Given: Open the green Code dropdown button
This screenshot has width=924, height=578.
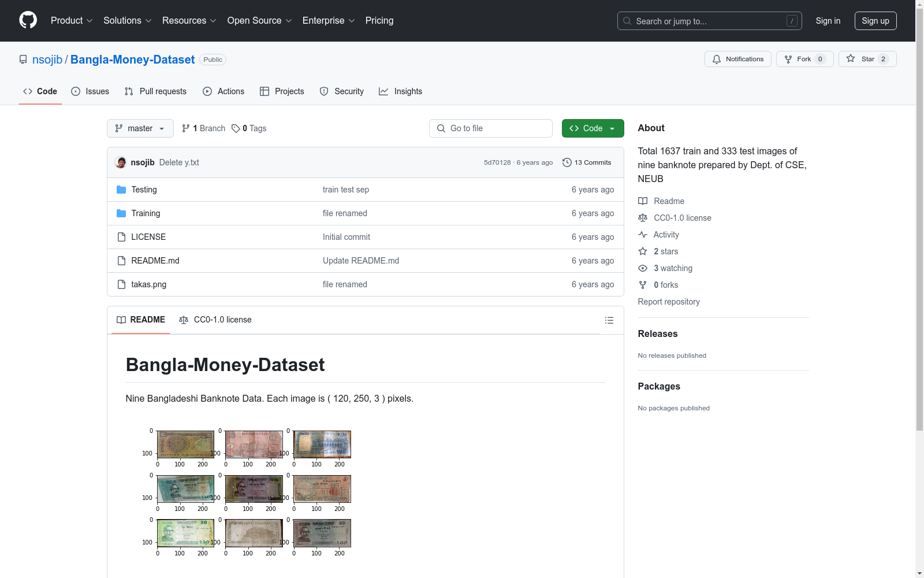Looking at the screenshot, I should [x=593, y=128].
